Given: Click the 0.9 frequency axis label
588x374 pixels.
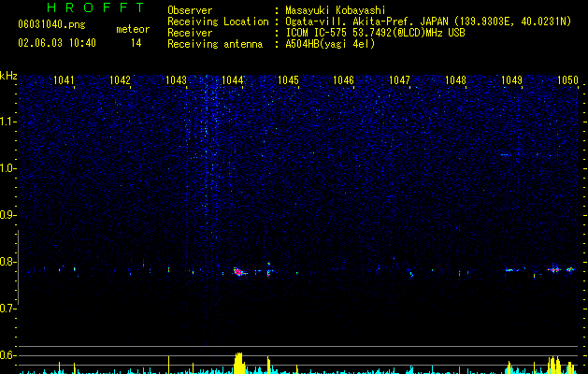Looking at the screenshot, I should [8, 215].
